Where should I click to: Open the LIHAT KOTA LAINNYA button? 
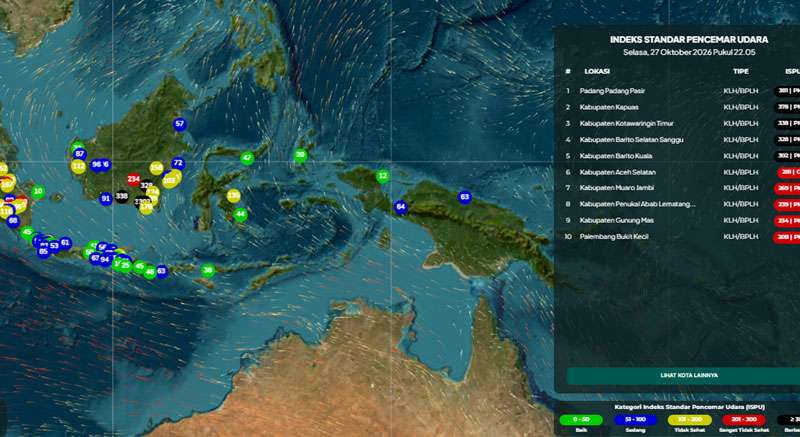click(683, 375)
